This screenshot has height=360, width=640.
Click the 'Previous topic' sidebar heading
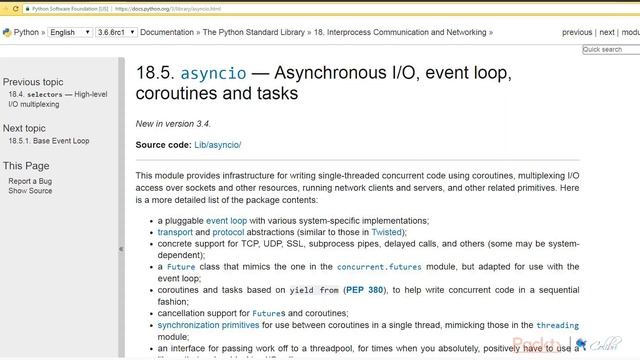33,82
